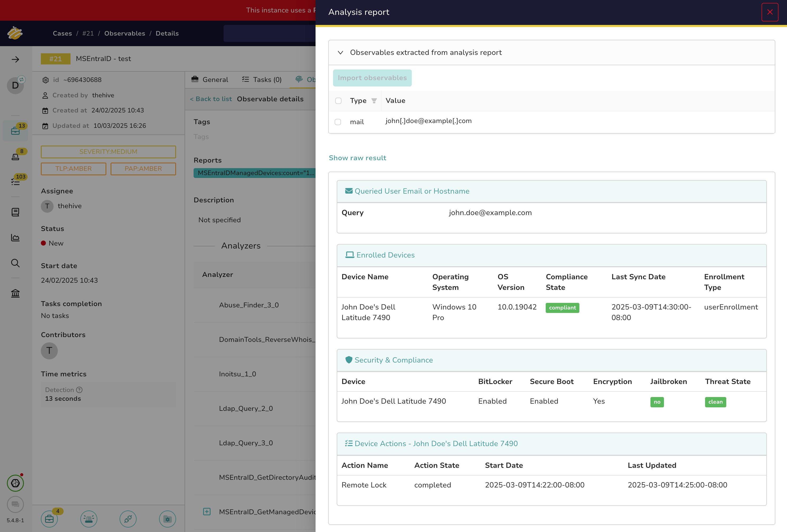Screen dimensions: 787x532
Task: Collapse the extracted observables section chevron
Action: point(340,53)
